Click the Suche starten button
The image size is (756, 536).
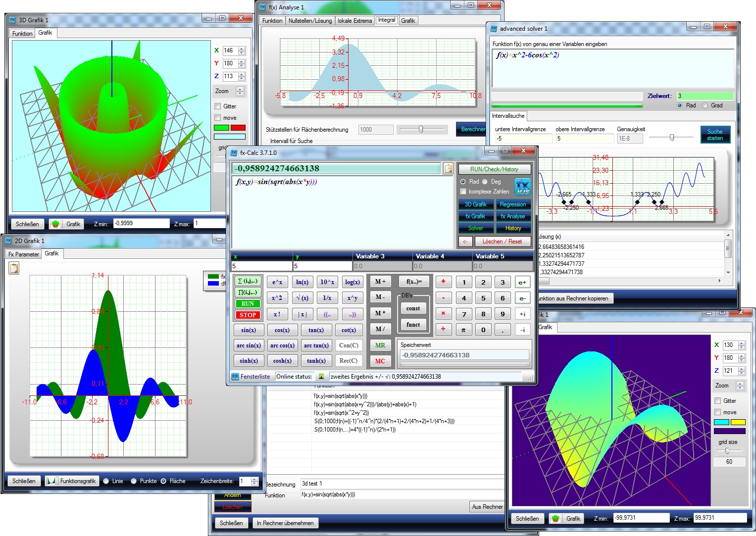point(714,135)
